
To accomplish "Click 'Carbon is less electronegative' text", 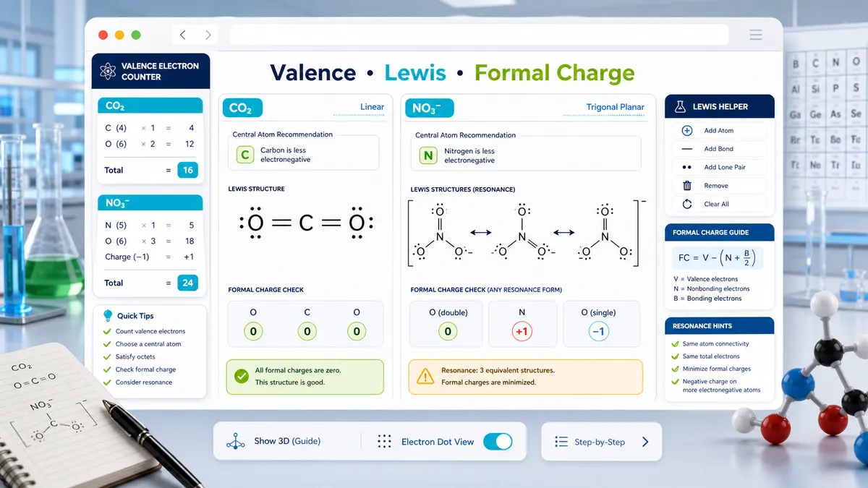I will [x=284, y=155].
